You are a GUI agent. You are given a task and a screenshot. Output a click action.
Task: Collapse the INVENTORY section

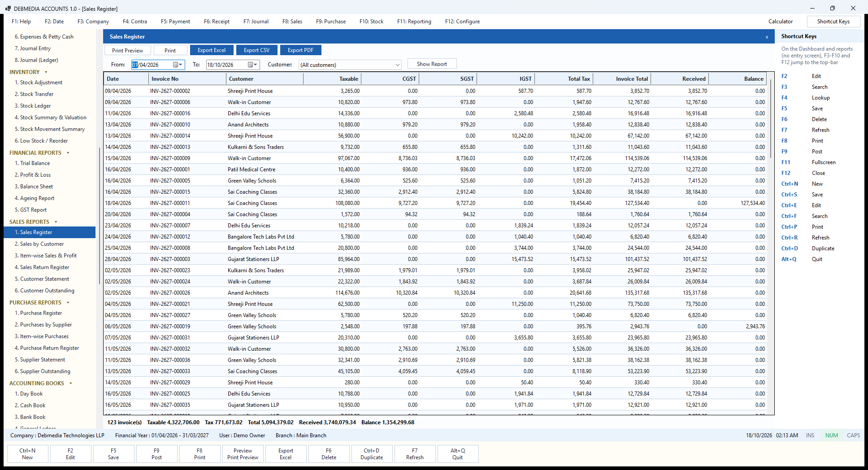click(x=46, y=72)
